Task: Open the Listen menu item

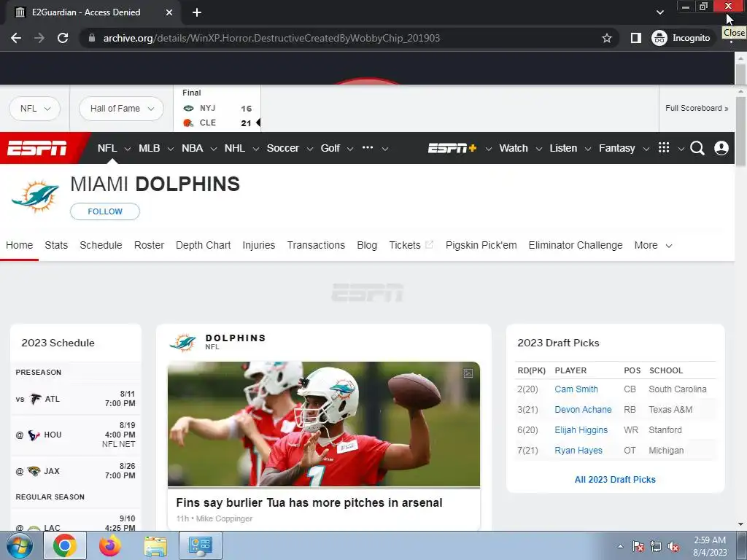Action: [563, 148]
